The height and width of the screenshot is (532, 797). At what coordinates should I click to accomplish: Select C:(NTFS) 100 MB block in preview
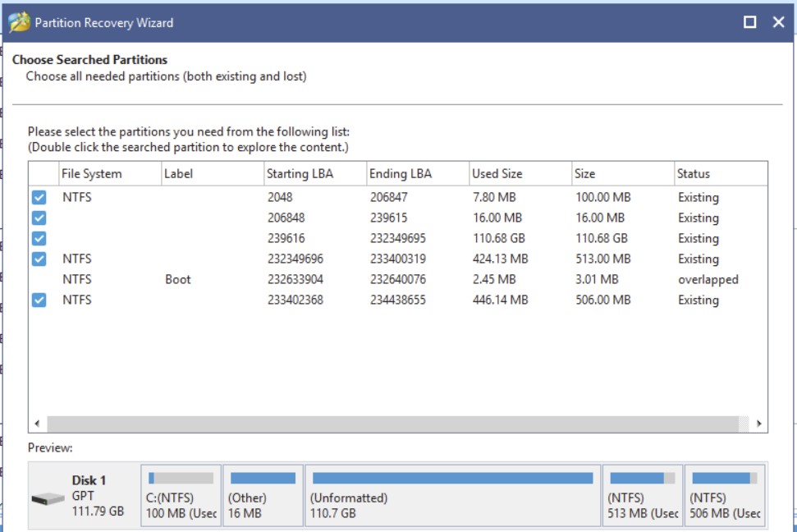coord(181,497)
